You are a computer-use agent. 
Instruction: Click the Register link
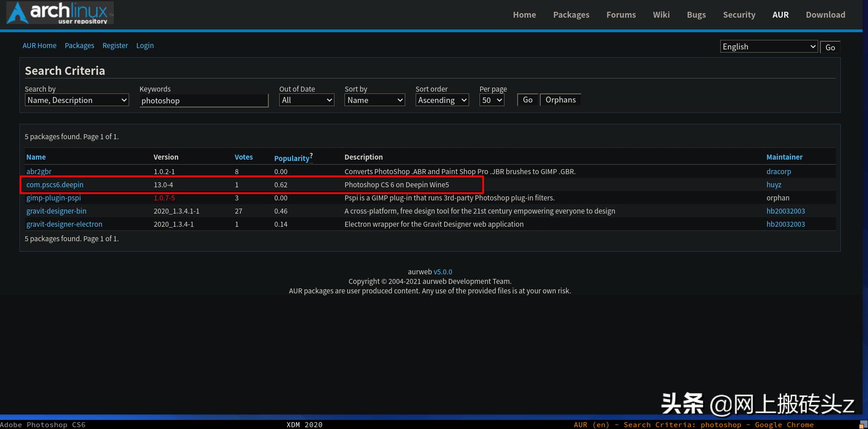[x=115, y=45]
